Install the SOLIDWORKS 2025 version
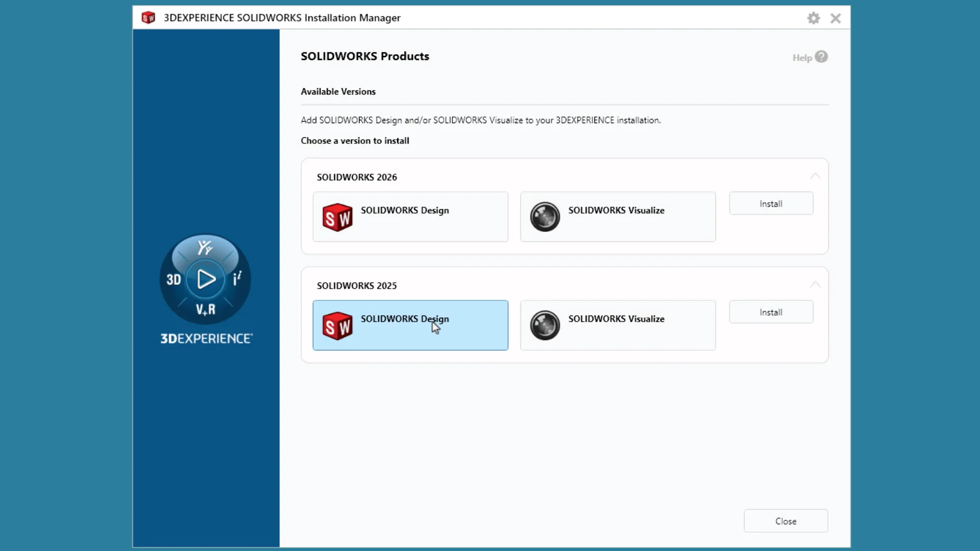The height and width of the screenshot is (551, 980). coord(771,312)
